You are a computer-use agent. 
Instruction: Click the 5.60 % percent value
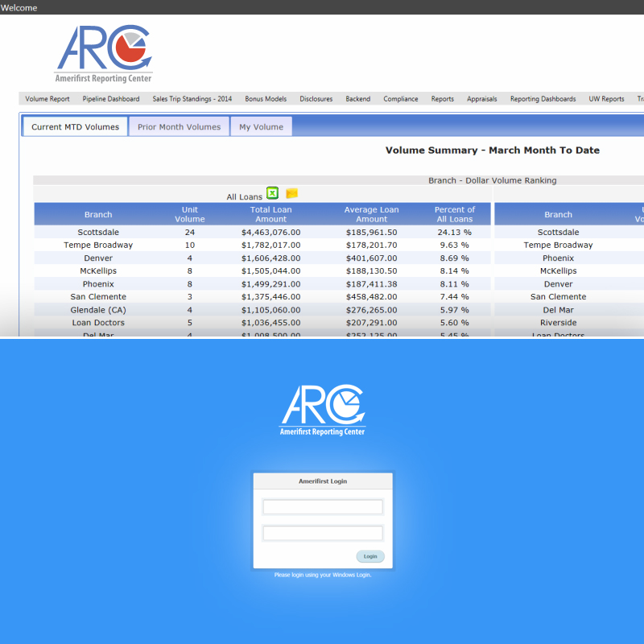(455, 323)
